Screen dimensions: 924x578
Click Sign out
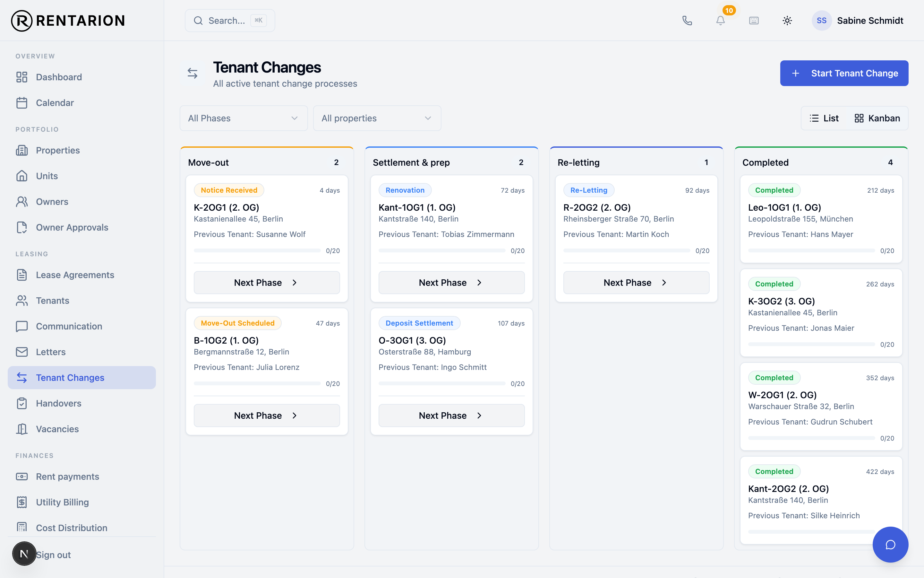[54, 555]
